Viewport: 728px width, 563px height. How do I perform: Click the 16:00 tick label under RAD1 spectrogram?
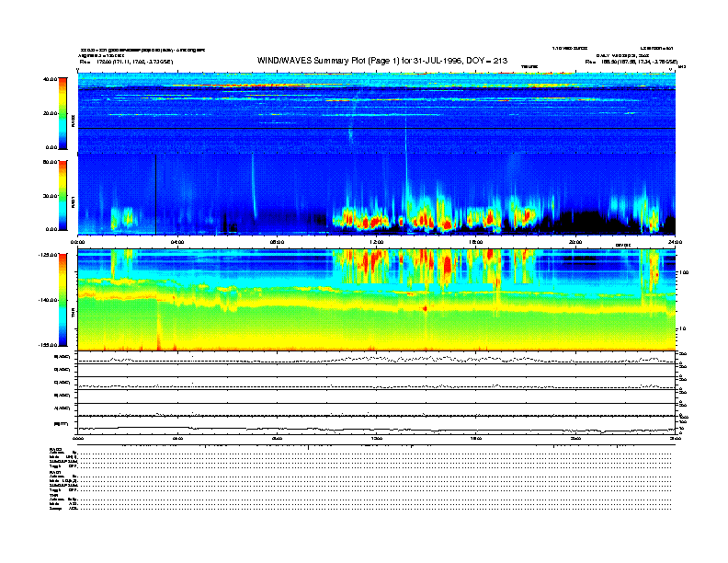476,242
